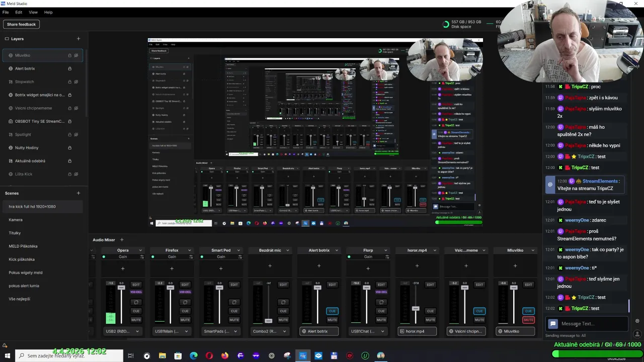Click the monitor loop icon on the Firefox track

click(x=185, y=302)
